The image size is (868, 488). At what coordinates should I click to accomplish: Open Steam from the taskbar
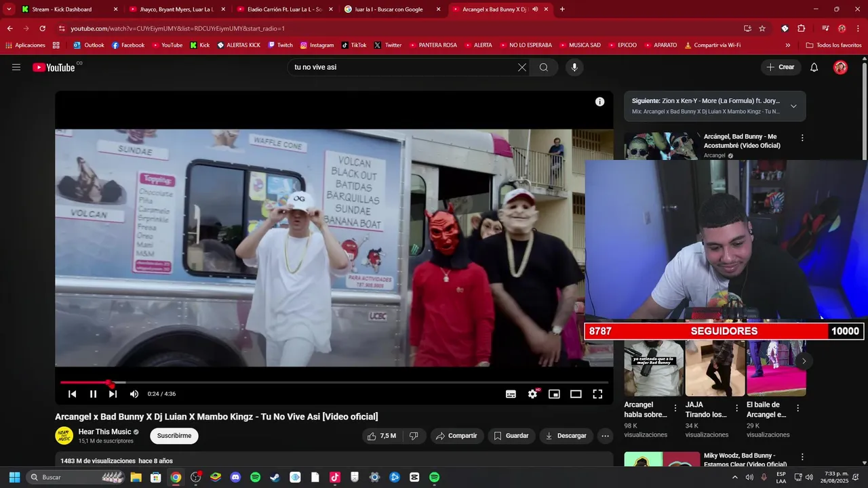275,477
